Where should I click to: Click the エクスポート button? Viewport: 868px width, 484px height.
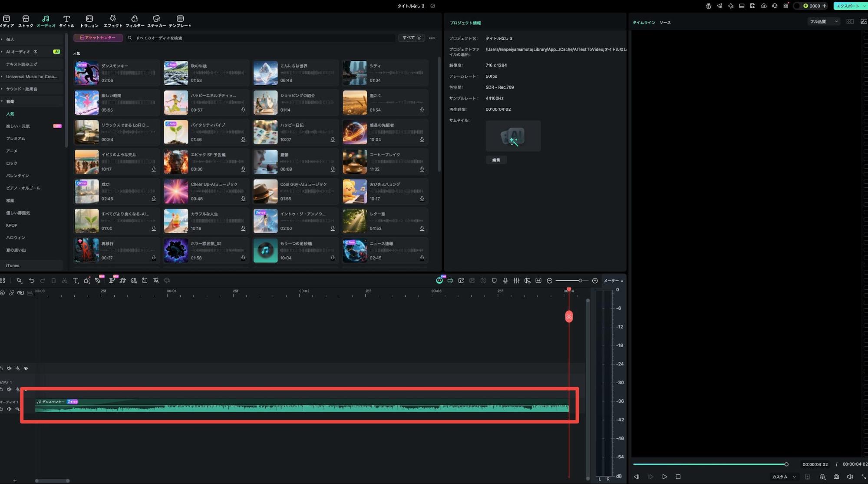847,6
